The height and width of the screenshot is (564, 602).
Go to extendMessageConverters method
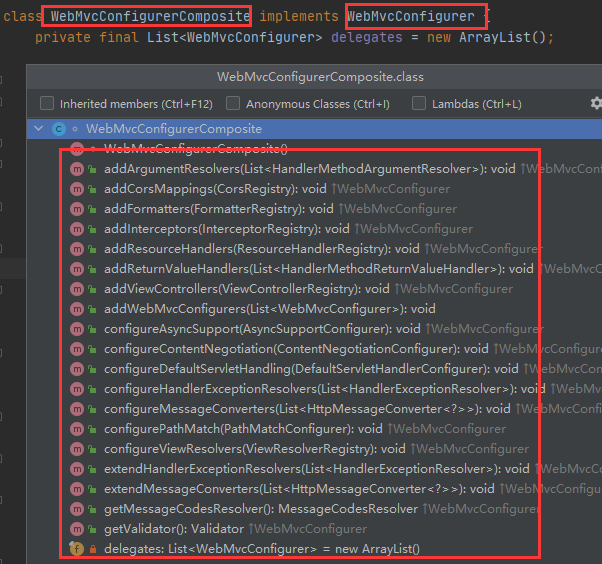click(299, 488)
